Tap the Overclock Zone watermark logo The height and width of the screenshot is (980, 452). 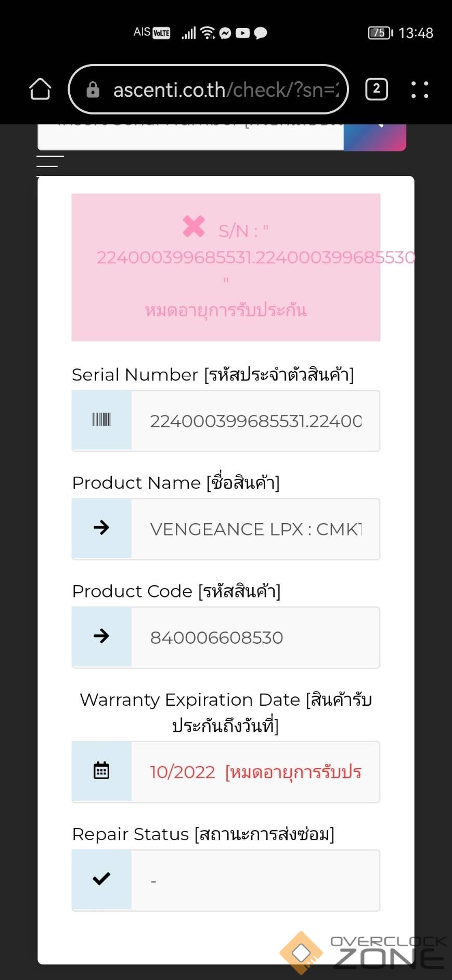pyautogui.click(x=363, y=952)
